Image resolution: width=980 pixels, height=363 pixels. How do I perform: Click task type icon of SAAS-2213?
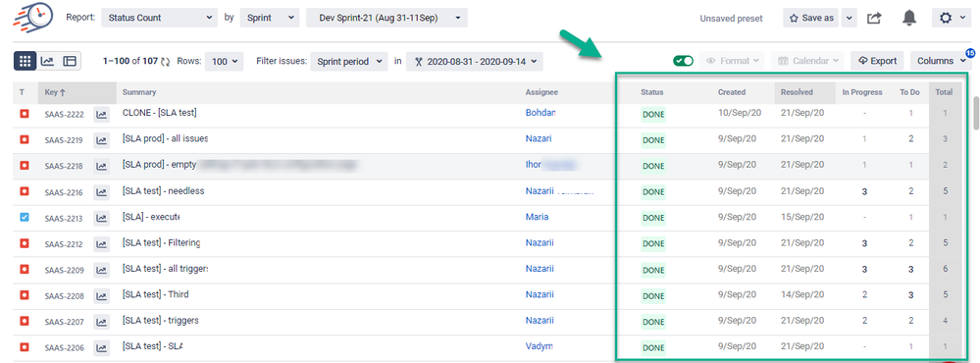25,218
